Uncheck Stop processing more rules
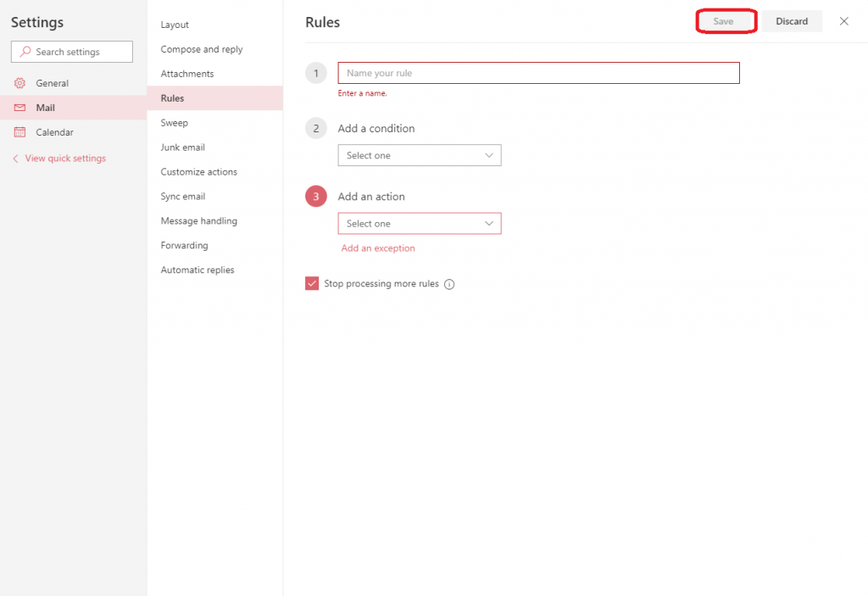The image size is (868, 596). tap(312, 284)
